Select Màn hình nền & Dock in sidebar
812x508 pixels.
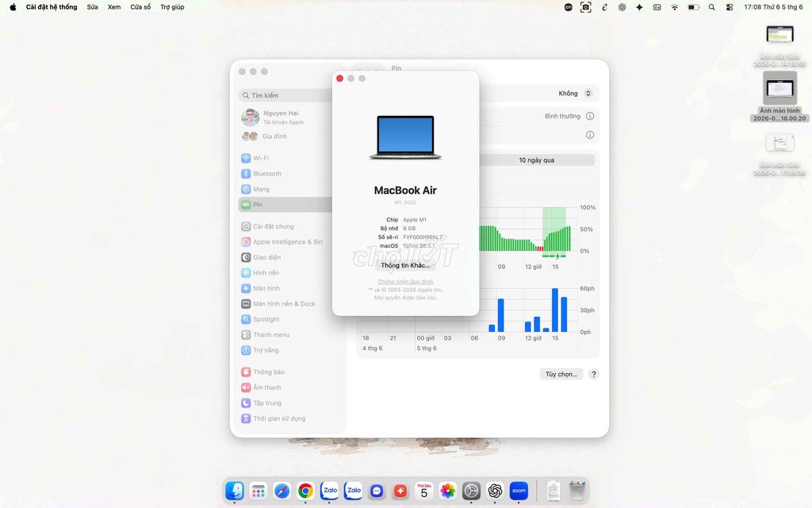click(285, 304)
